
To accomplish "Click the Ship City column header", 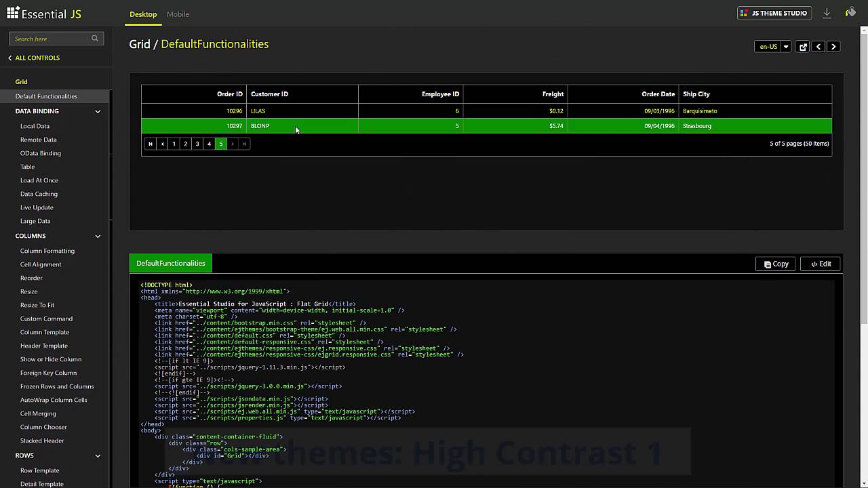I will click(755, 94).
